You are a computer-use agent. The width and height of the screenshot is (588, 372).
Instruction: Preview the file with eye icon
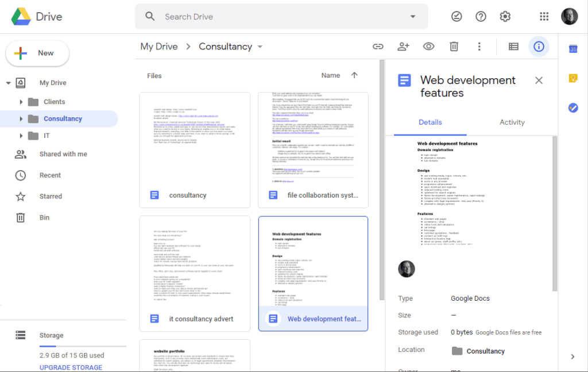428,47
